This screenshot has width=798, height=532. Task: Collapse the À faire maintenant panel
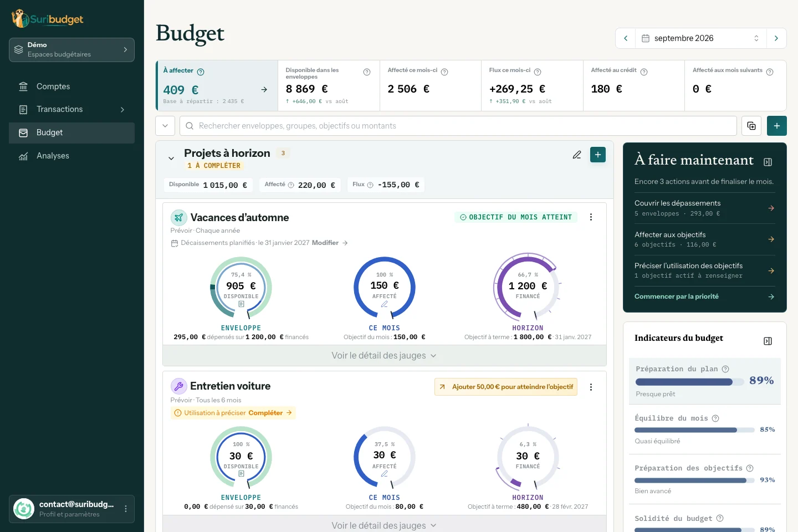coord(768,162)
